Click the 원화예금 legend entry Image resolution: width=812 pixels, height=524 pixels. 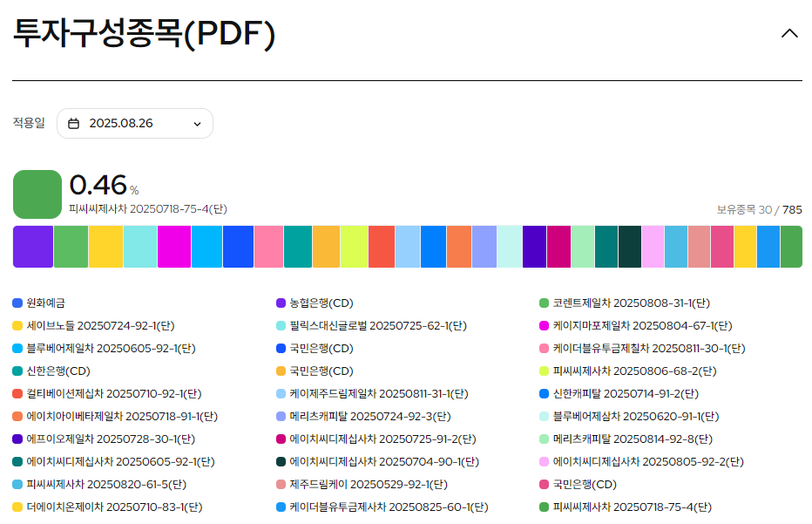tap(39, 303)
